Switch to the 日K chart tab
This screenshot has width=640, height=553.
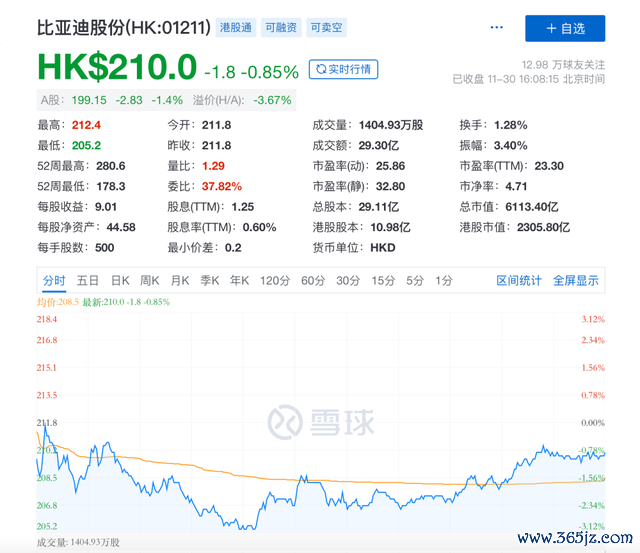click(x=120, y=280)
